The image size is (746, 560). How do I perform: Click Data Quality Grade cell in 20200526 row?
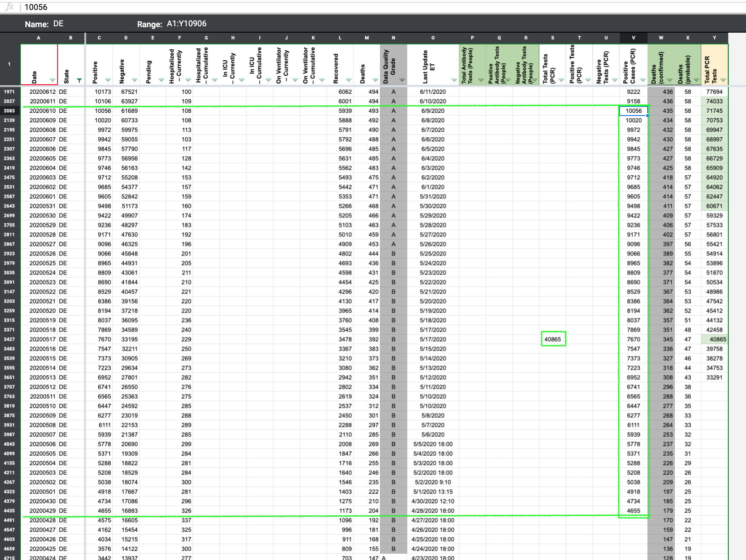tap(393, 253)
